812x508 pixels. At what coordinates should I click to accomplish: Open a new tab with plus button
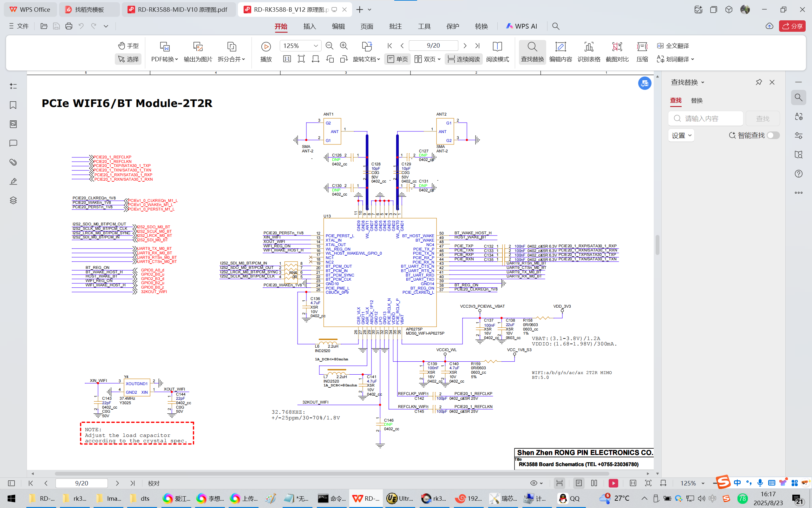[x=359, y=10]
